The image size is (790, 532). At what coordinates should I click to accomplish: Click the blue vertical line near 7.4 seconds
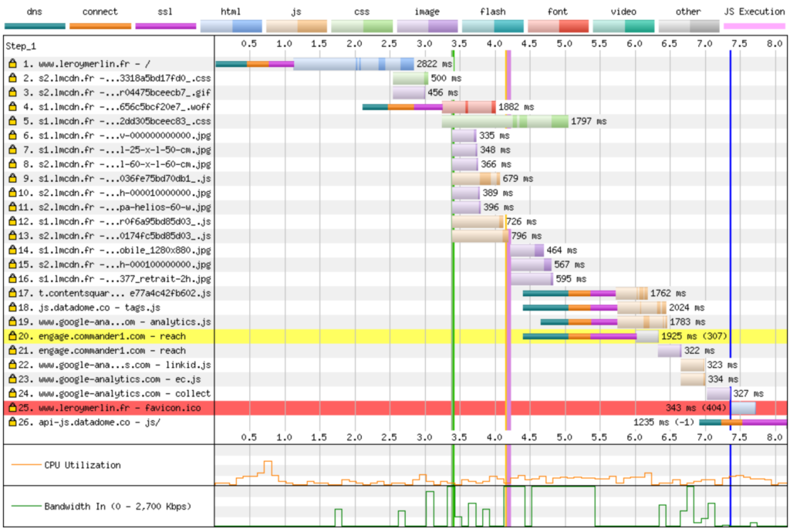[730, 231]
